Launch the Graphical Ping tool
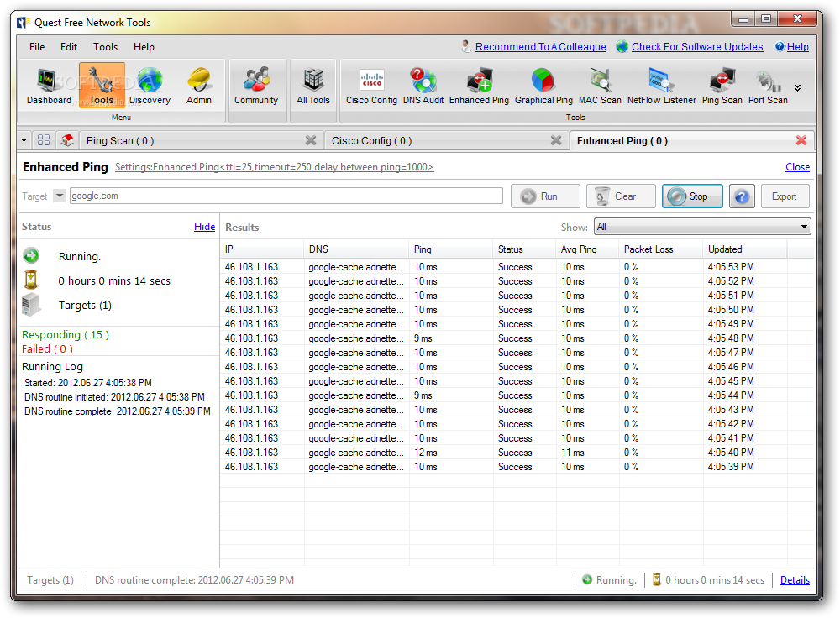 [x=543, y=86]
